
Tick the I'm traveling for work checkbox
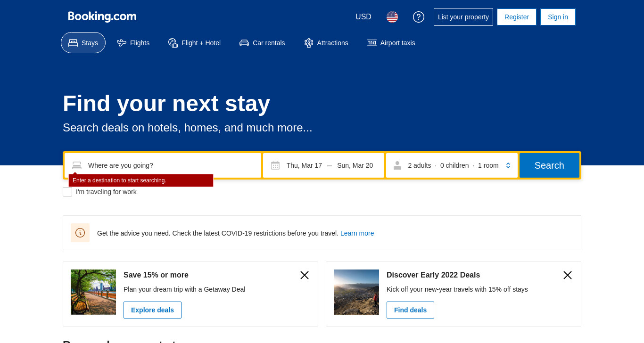pos(67,192)
